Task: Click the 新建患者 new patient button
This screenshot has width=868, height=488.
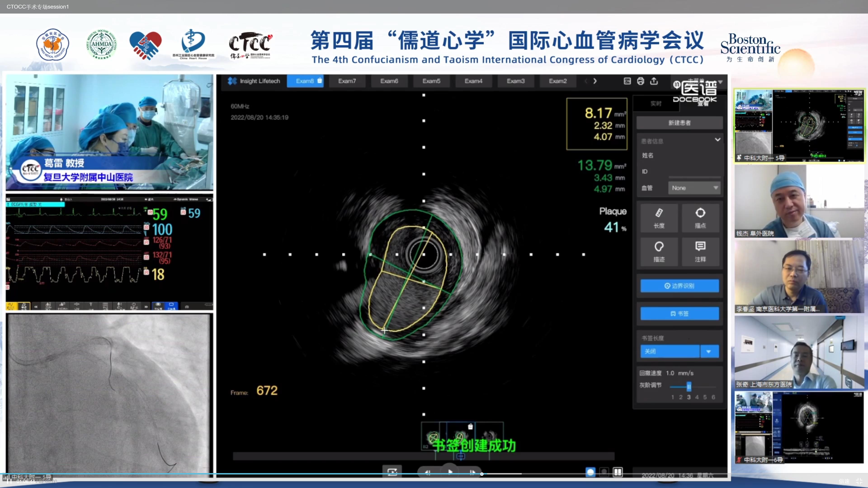Action: [x=679, y=123]
